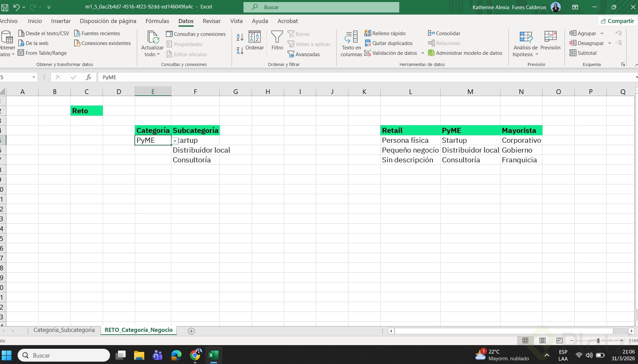Expand the Actualizar todo dropdown arrow

[158, 54]
